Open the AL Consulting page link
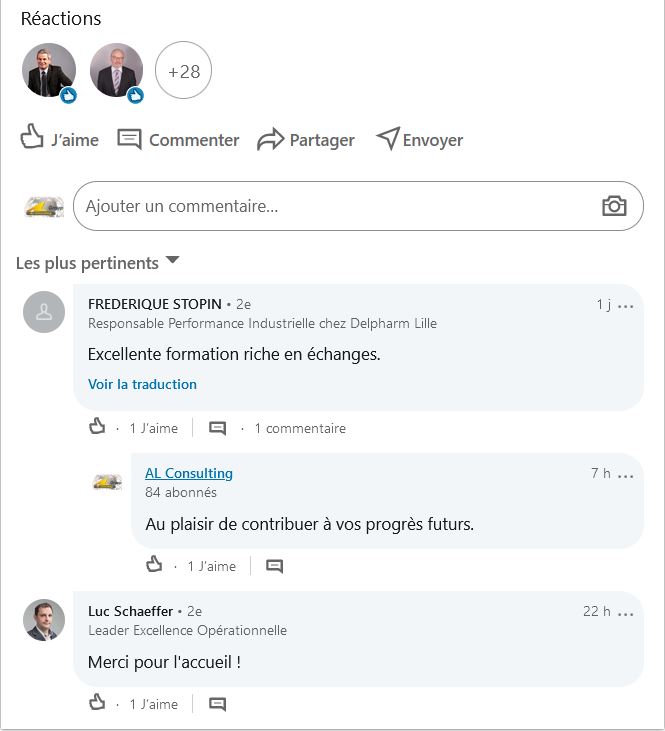665x731 pixels. click(189, 473)
